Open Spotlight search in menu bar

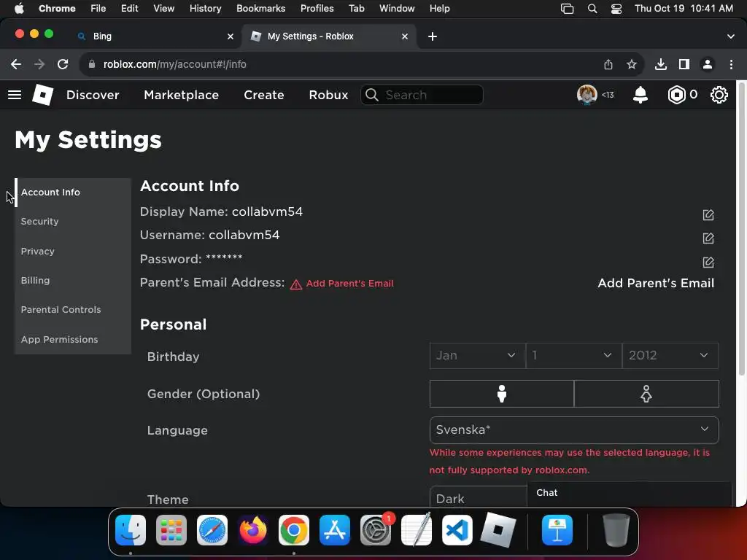tap(592, 9)
